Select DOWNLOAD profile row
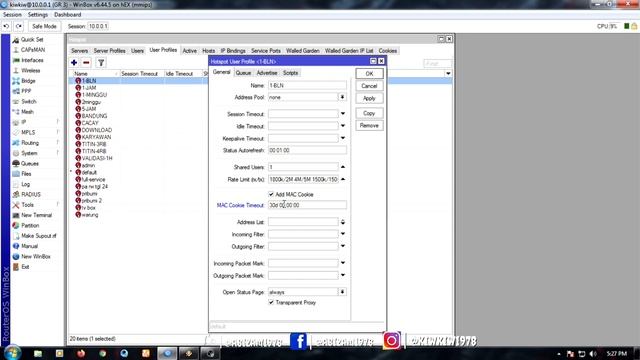640x360 pixels. 97,130
